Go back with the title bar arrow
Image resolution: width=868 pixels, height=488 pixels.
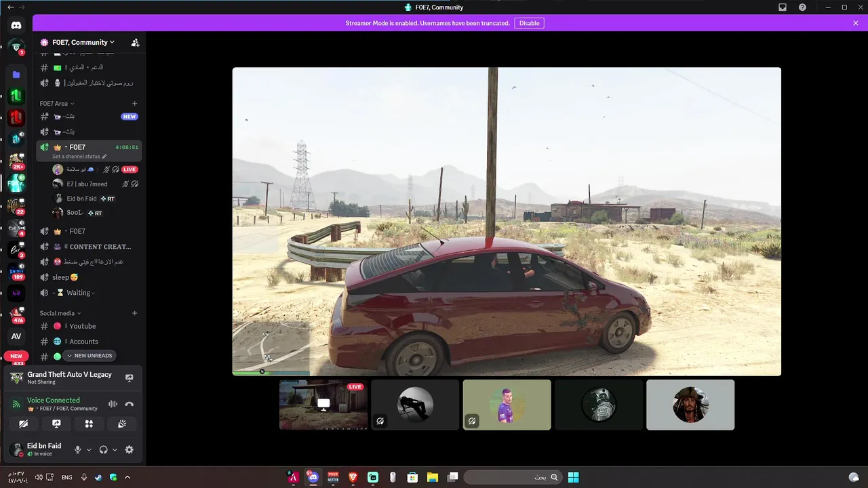pos(10,7)
